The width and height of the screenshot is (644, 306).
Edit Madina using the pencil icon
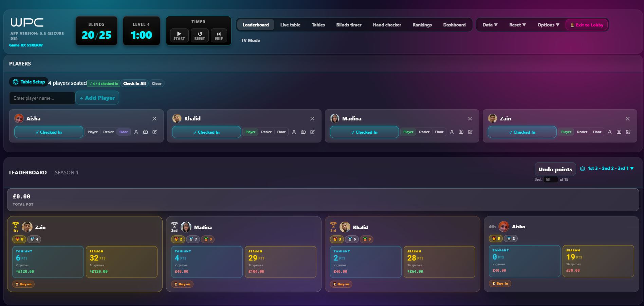coord(470,132)
